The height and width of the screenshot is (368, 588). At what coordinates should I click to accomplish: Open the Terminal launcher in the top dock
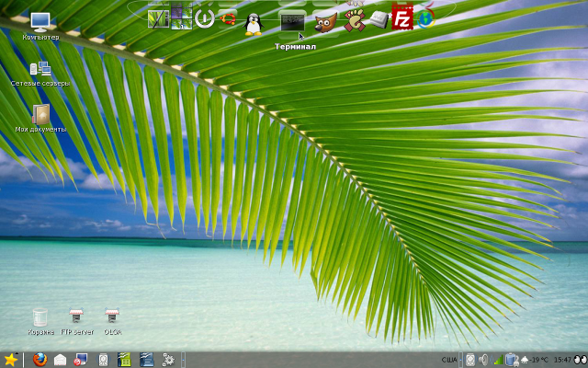292,20
